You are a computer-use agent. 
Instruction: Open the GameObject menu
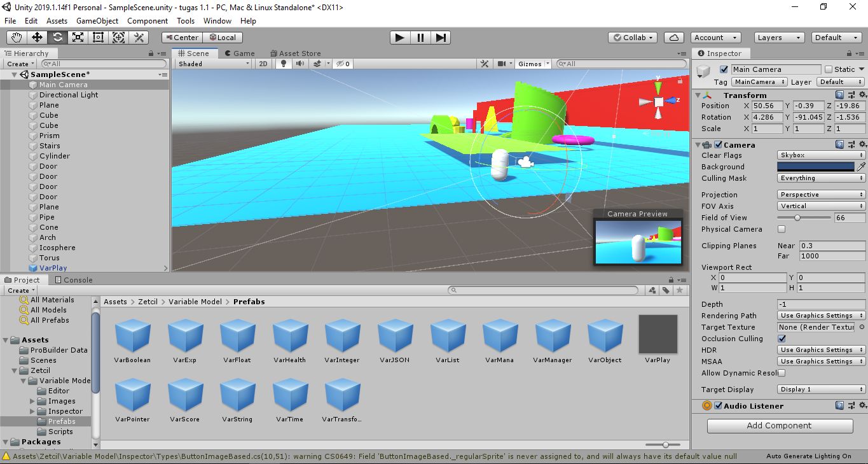(95, 20)
